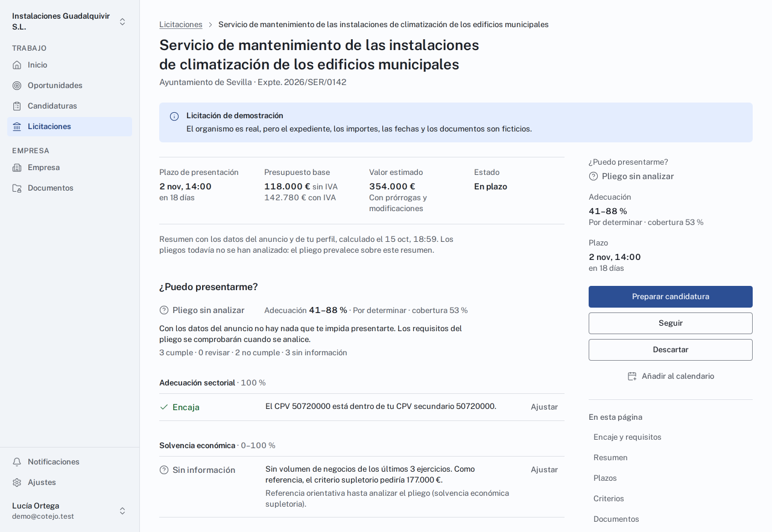Click the estimated value 354.000 €
This screenshot has height=532, width=772.
[x=392, y=187]
